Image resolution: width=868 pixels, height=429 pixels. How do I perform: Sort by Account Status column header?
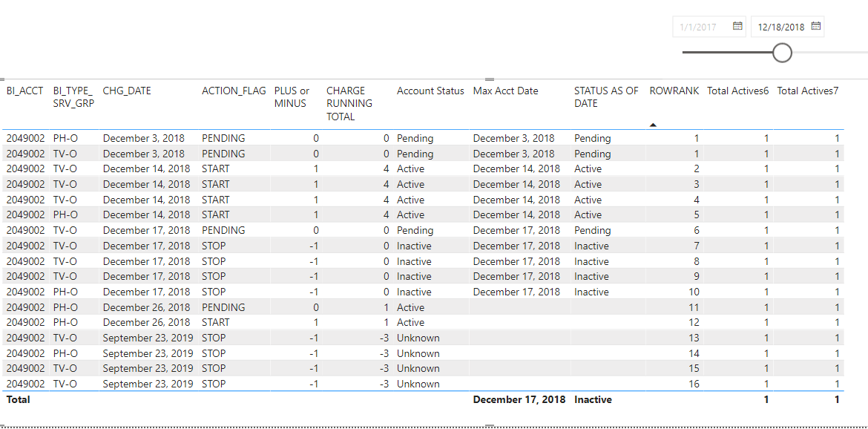pos(430,91)
